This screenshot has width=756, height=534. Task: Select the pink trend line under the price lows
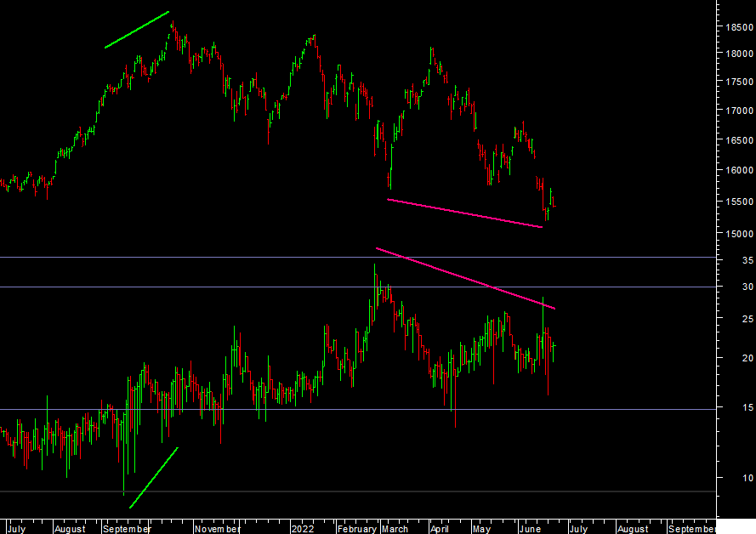[465, 213]
